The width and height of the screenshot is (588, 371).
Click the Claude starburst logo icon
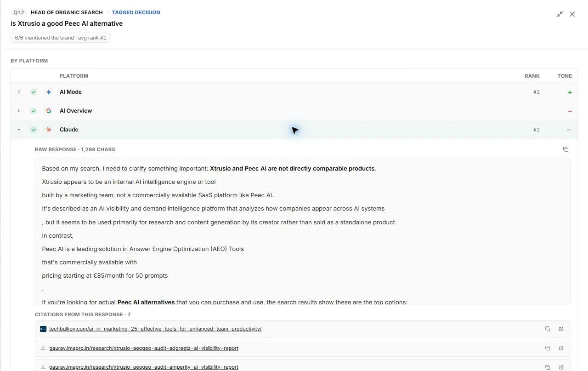49,130
